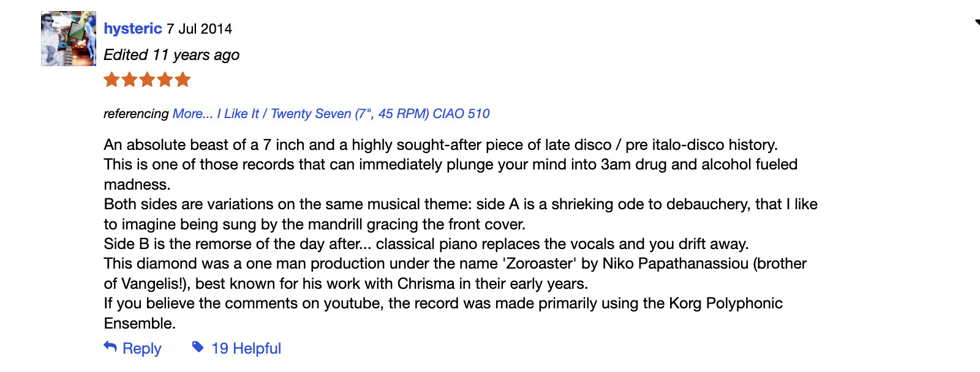Image resolution: width=980 pixels, height=372 pixels.
Task: Click the fifth orange rating star
Action: 183,80
